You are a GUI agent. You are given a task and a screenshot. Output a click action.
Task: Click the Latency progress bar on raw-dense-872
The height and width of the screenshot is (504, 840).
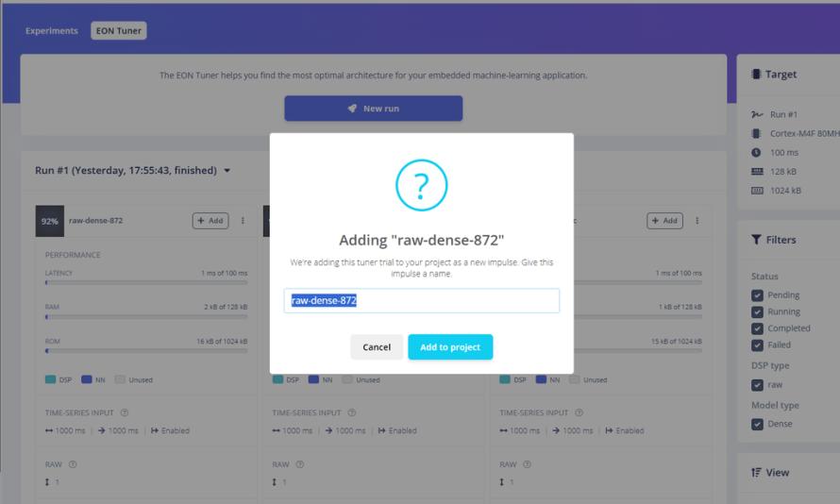[x=146, y=283]
